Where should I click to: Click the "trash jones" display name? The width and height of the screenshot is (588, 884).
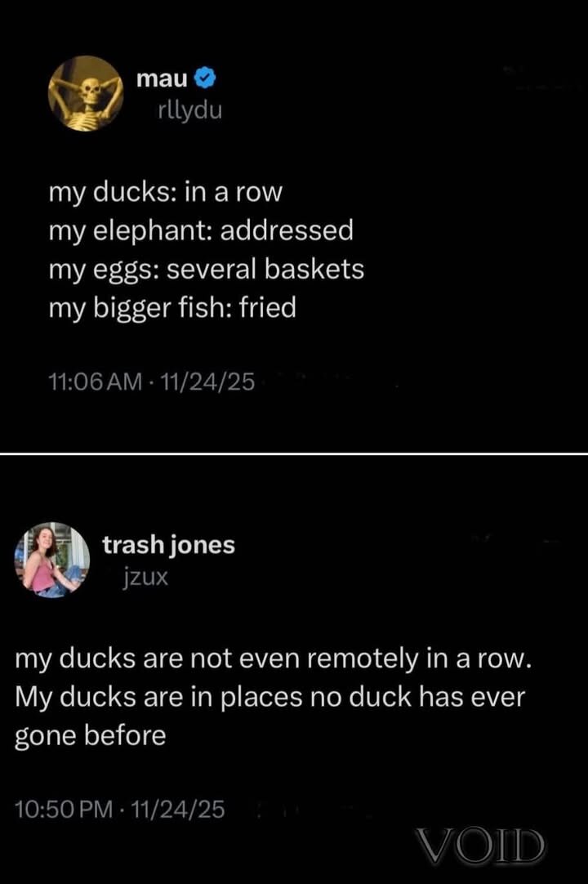tap(168, 545)
